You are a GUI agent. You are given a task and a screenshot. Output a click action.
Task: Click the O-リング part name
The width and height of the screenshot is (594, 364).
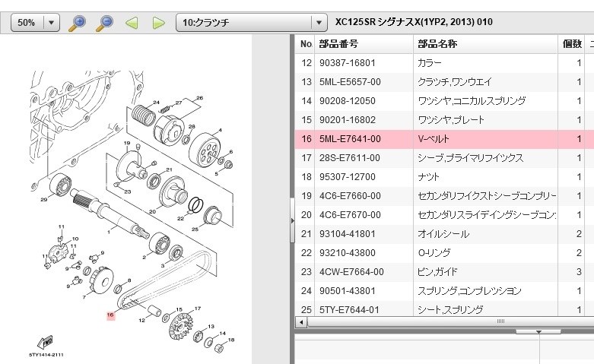coord(434,253)
